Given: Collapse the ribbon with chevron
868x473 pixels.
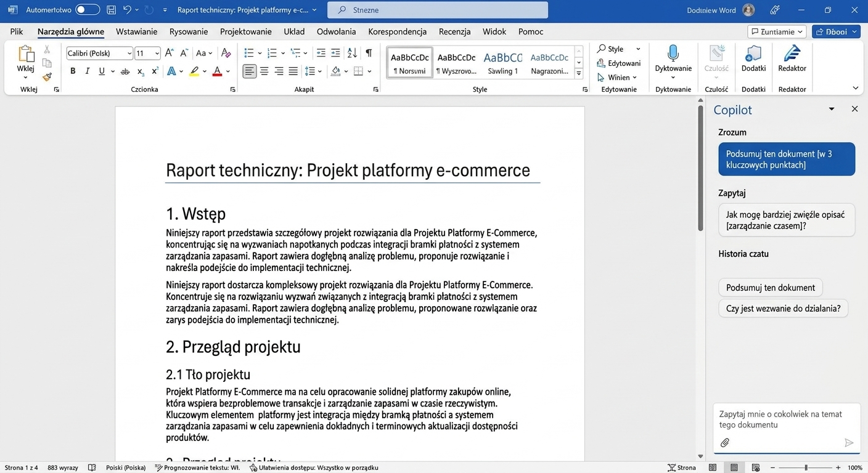Looking at the screenshot, I should [x=855, y=88].
